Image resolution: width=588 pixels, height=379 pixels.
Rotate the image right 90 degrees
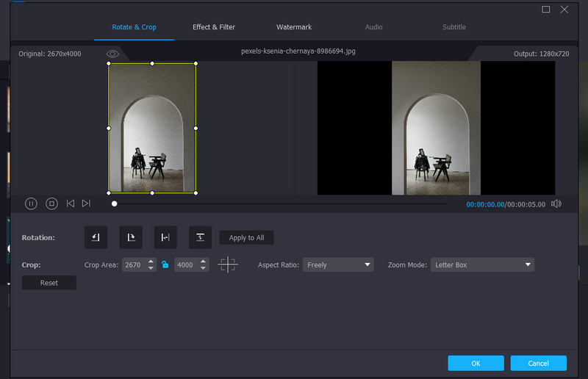pyautogui.click(x=131, y=237)
